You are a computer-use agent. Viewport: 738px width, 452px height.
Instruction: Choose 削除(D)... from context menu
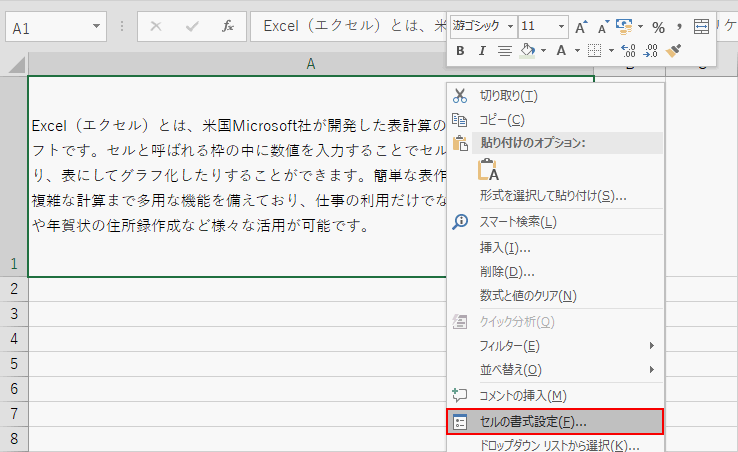555,272
